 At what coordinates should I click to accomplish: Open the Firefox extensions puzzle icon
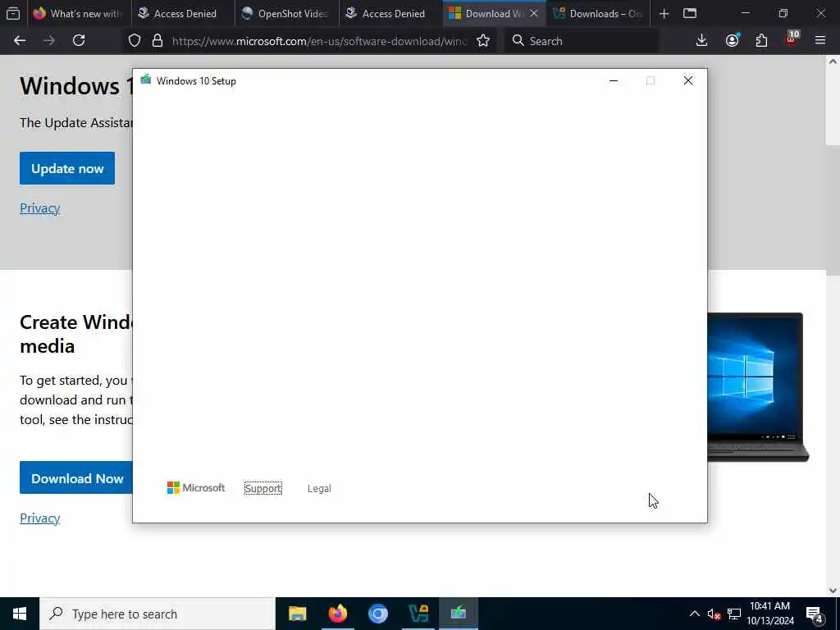pos(762,41)
